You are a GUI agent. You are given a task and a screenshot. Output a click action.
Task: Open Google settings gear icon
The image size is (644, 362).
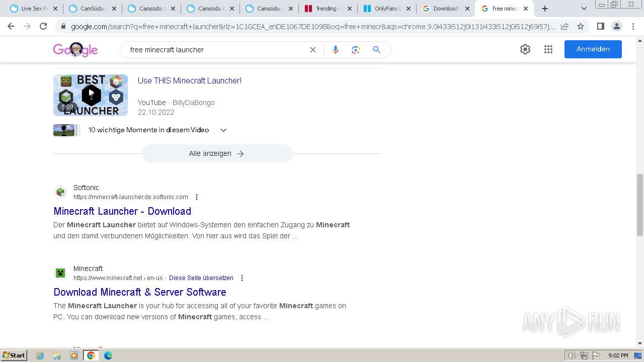(525, 49)
